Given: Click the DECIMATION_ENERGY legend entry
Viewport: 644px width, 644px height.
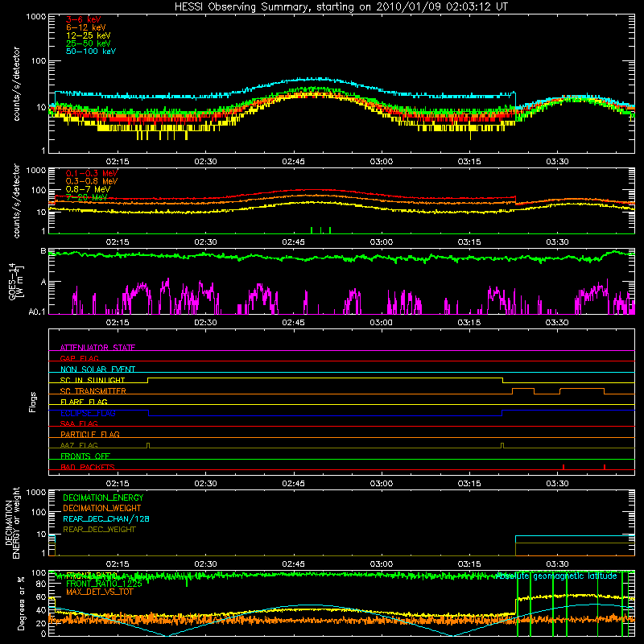Looking at the screenshot, I should [103, 497].
